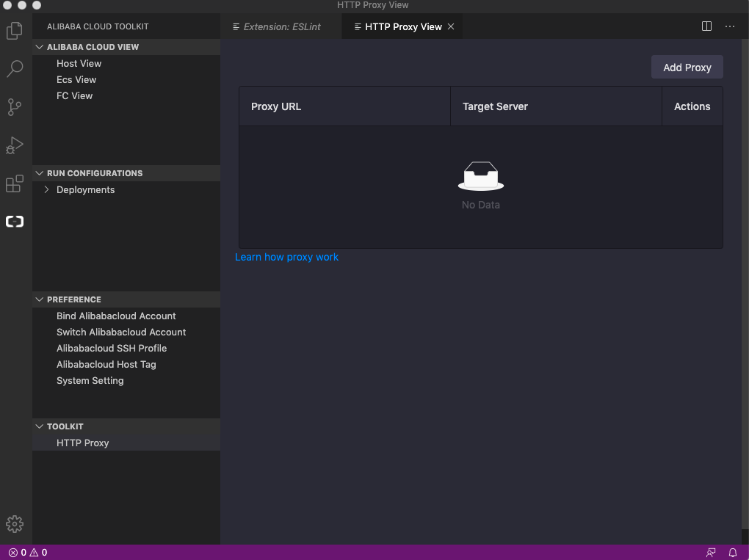749x560 pixels.
Task: Click the split editor icon
Action: click(x=706, y=26)
